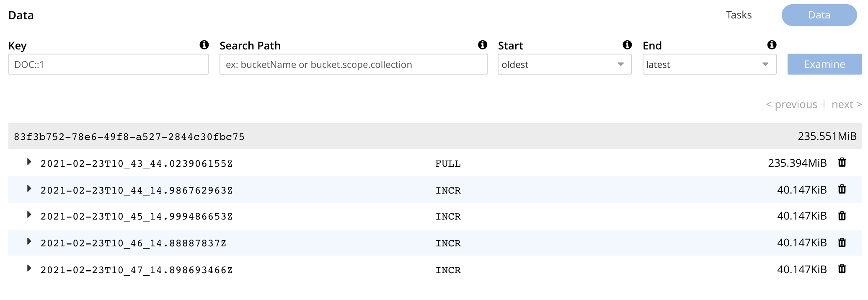
Task: Click the info icon beside Search Path
Action: 483,45
